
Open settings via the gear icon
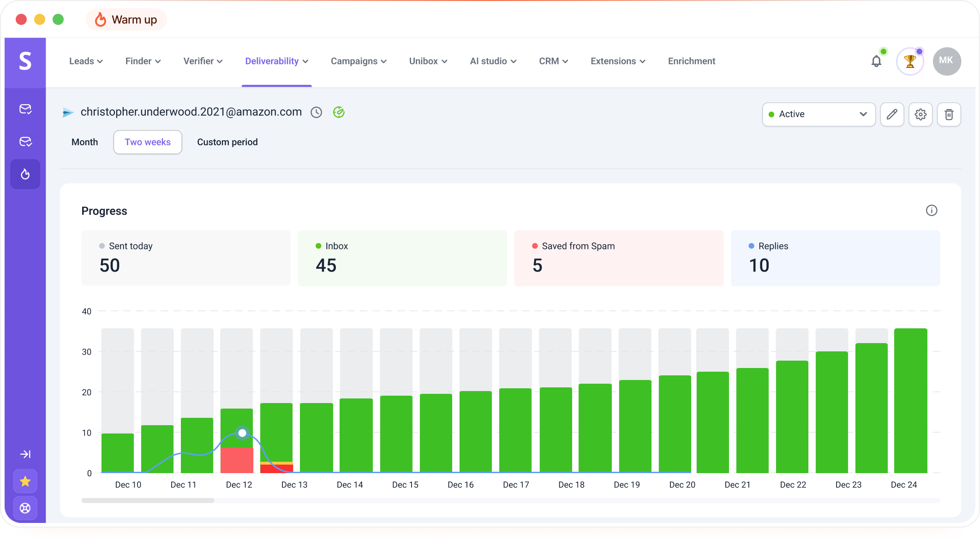coord(920,114)
